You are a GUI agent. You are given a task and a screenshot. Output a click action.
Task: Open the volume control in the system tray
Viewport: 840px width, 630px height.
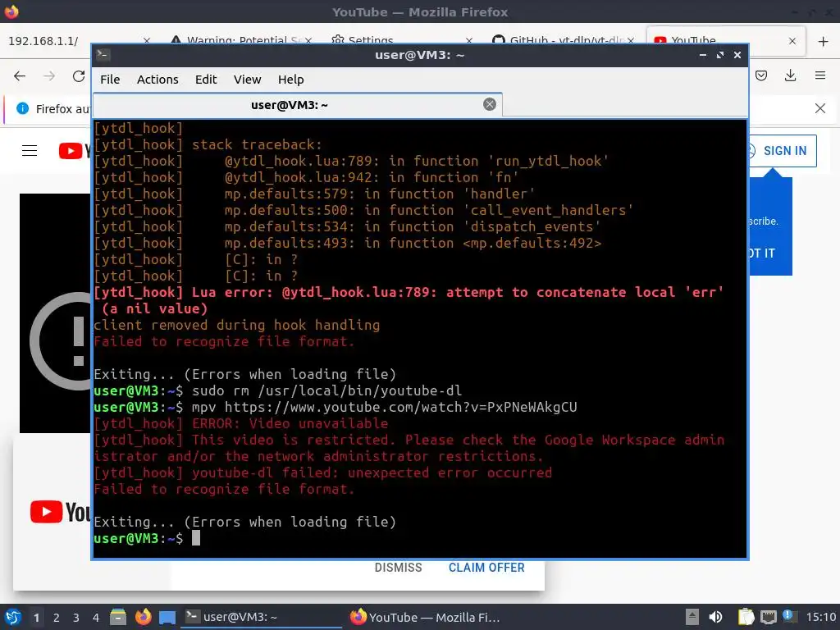click(x=715, y=617)
